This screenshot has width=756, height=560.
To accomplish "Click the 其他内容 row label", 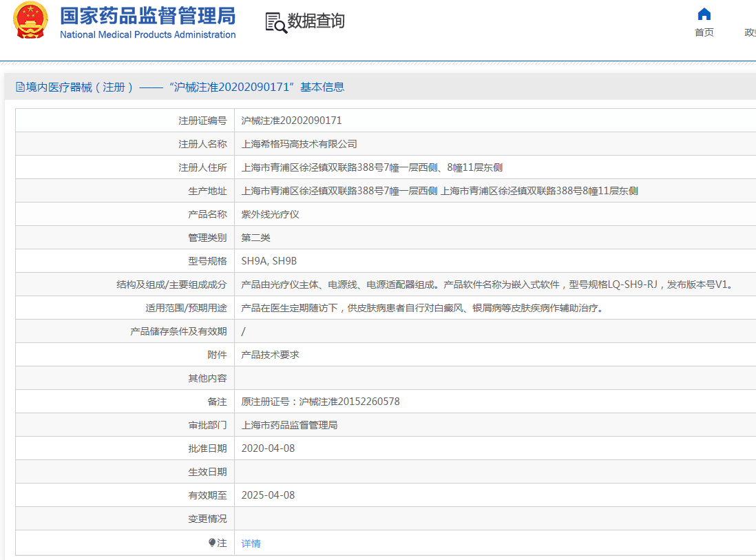I will (207, 378).
